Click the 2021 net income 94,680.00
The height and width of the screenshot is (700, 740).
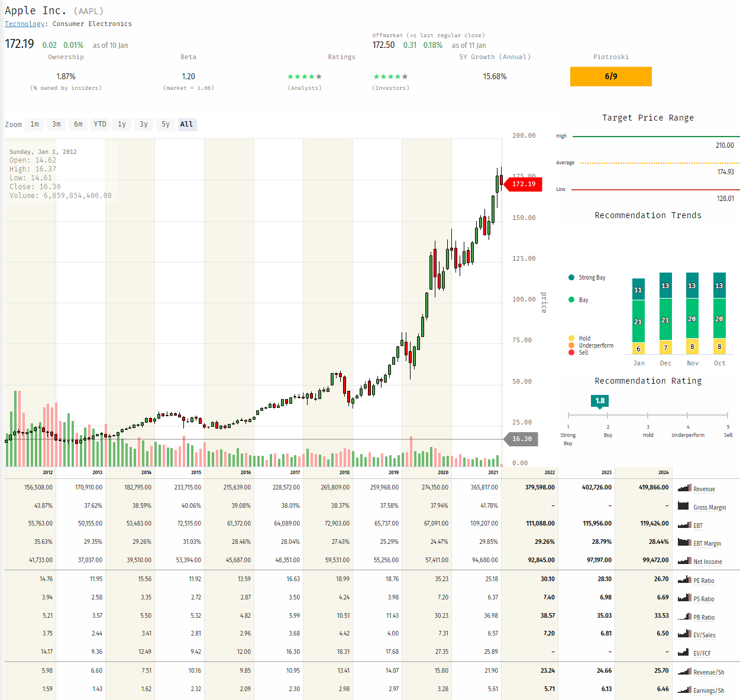[485, 560]
